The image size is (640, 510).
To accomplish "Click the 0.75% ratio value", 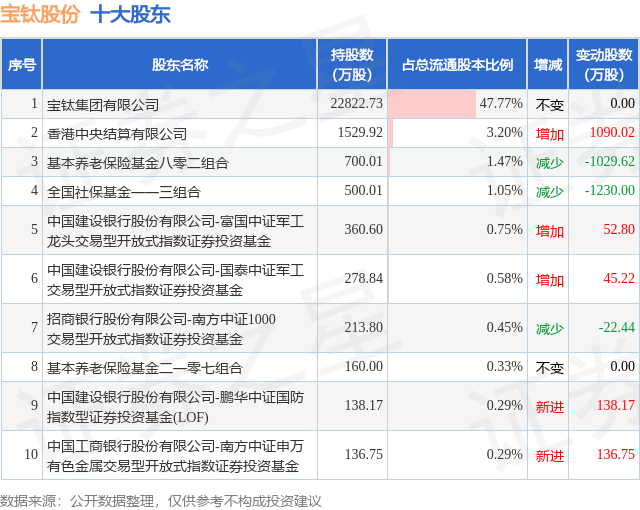I will click(504, 229).
